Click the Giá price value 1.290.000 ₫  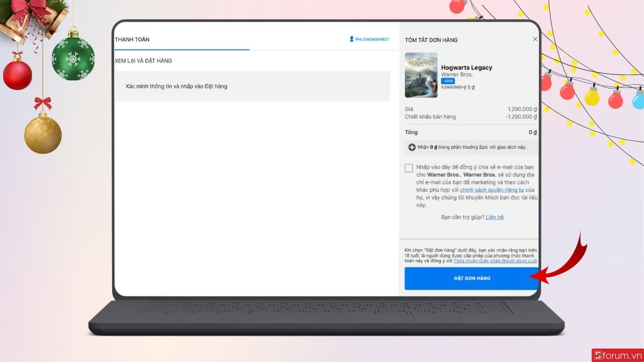click(522, 109)
